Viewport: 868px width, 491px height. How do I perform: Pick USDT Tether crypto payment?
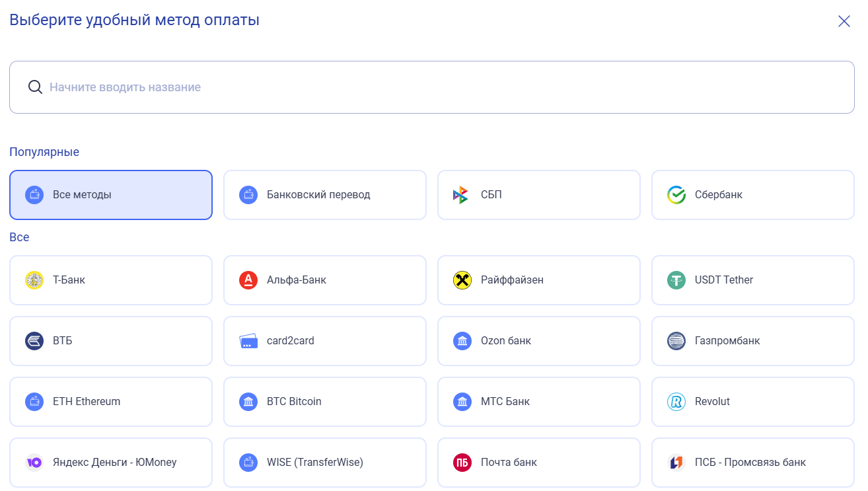coord(753,280)
